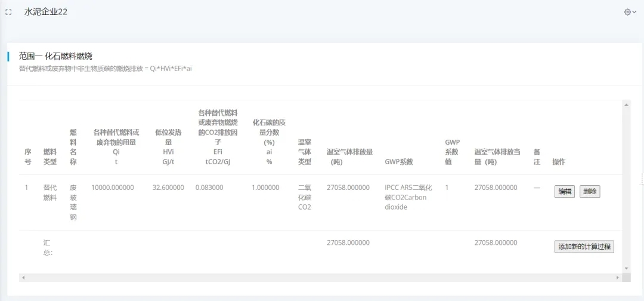Select the 水泥企业22 page title
This screenshot has width=644, height=301.
[45, 12]
